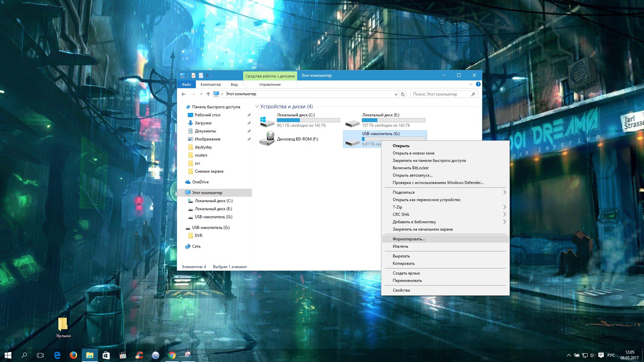The image size is (644, 362).
Task: Open Снимки экрана folder in sidebar
Action: point(209,171)
